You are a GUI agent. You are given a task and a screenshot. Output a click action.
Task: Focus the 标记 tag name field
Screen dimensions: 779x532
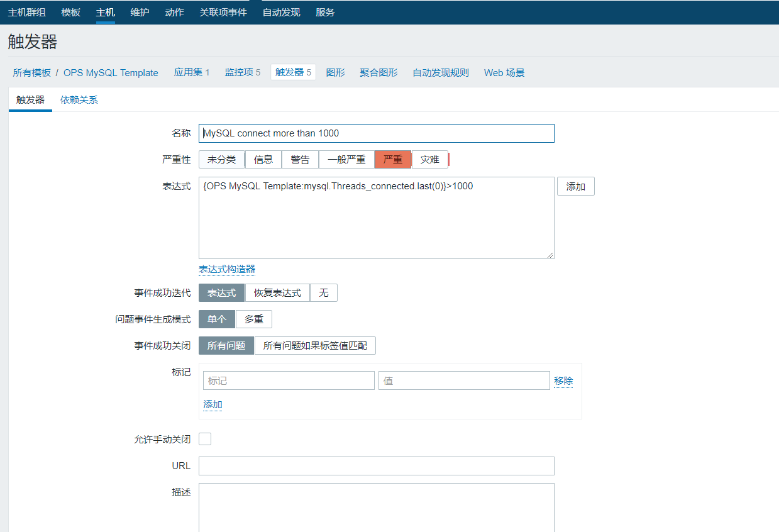click(x=289, y=380)
